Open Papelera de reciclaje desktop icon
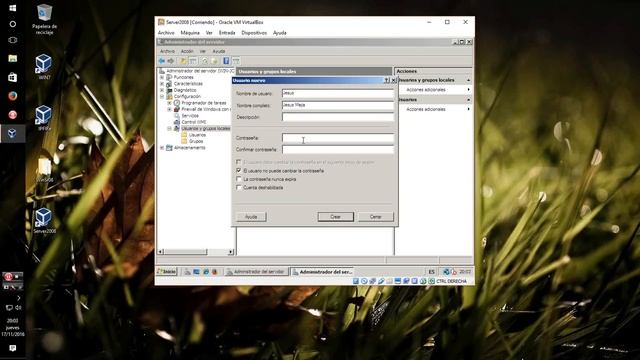This screenshot has width=640, height=360. coord(44,18)
